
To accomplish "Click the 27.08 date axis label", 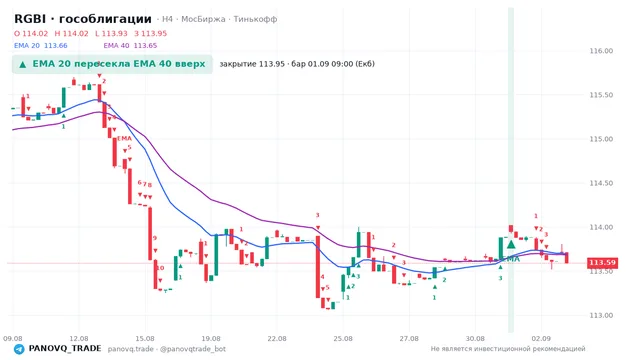I will tap(409, 339).
